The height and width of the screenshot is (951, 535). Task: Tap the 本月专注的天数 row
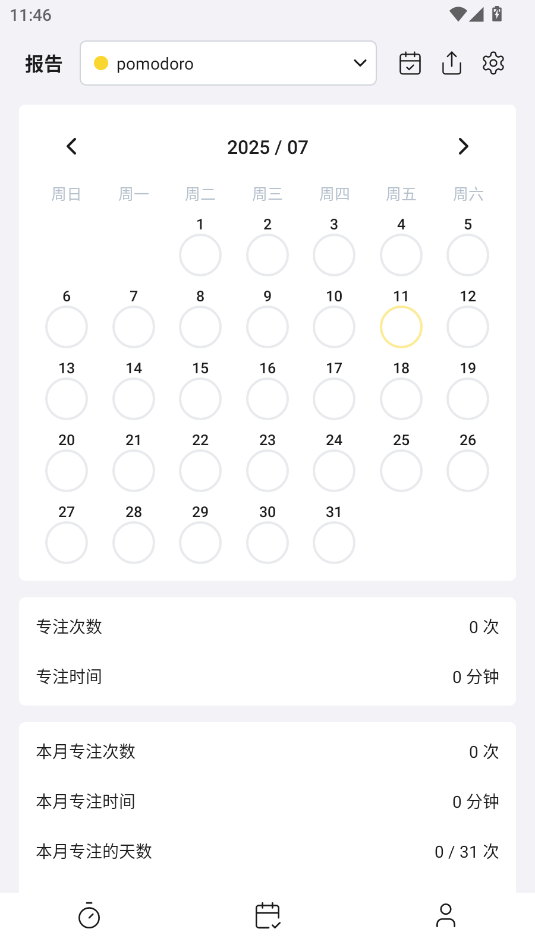click(268, 852)
